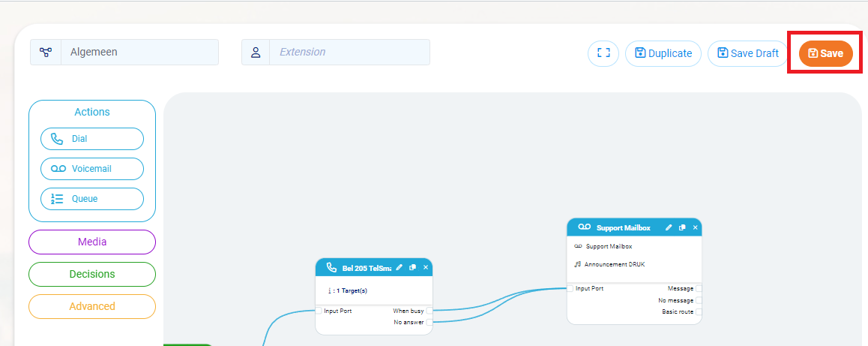Duplicate this call flow
Viewport: 868px width, 346px height.
click(663, 53)
